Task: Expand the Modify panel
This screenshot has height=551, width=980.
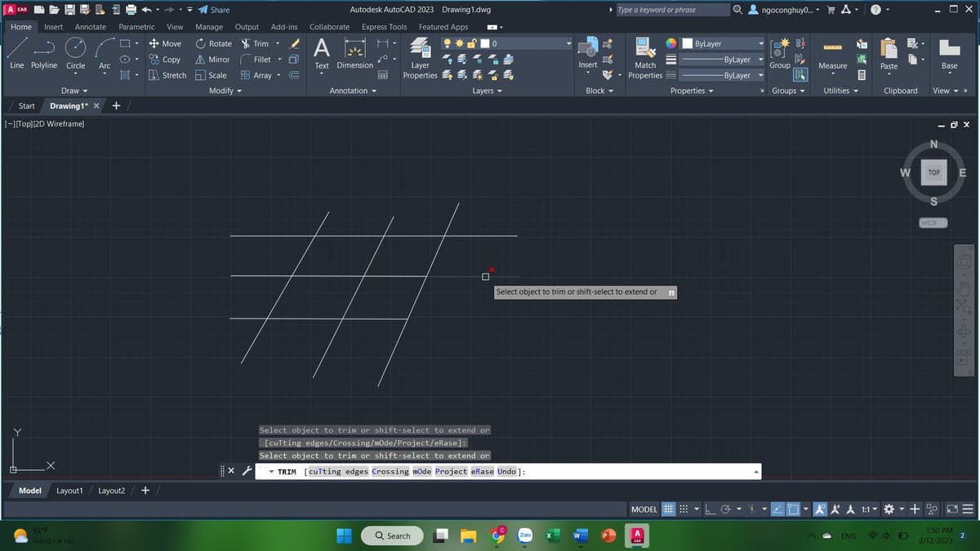Action: coord(225,91)
